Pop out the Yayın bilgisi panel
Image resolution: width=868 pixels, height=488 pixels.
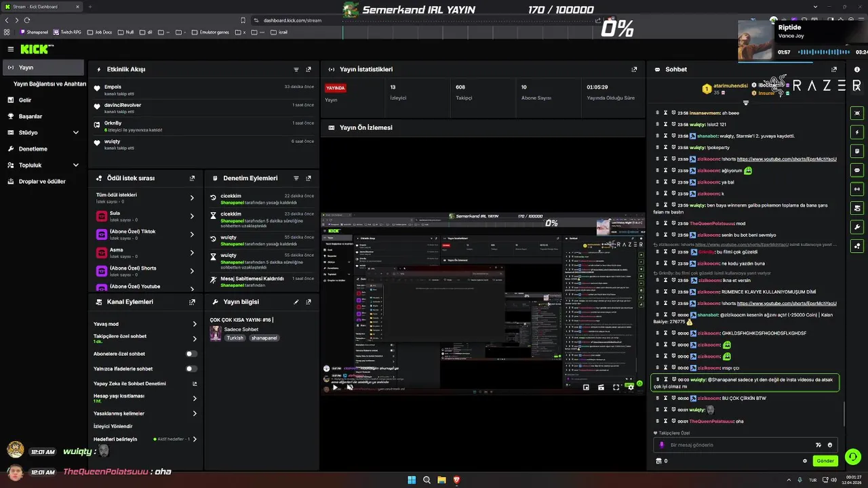pyautogui.click(x=309, y=302)
